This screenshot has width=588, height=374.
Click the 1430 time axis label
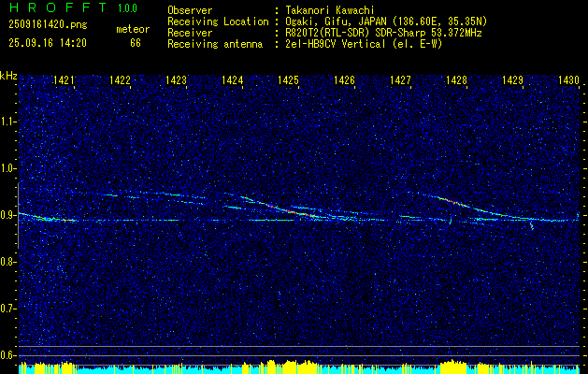point(568,79)
